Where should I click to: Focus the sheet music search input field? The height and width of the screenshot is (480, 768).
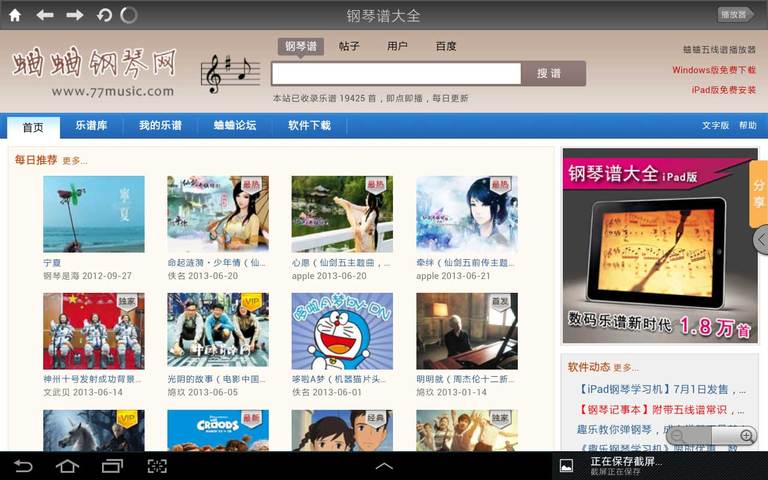[x=395, y=73]
